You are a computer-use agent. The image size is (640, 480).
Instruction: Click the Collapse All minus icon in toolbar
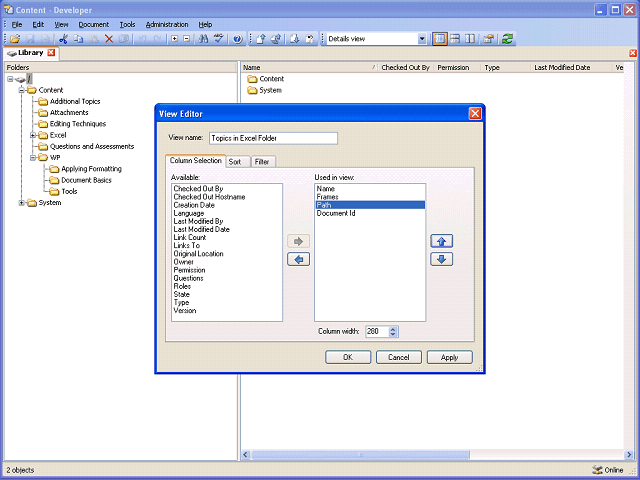point(187,39)
